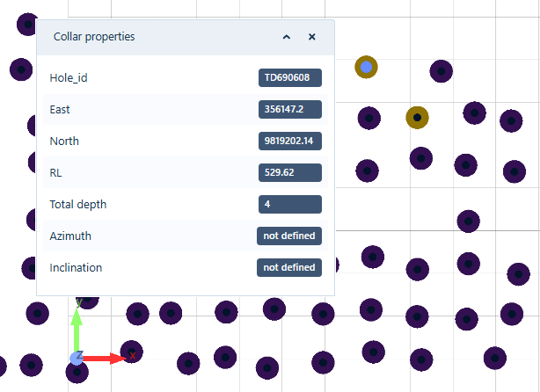540x392 pixels.
Task: Select the highlighted collar with blue center
Action: 366,67
